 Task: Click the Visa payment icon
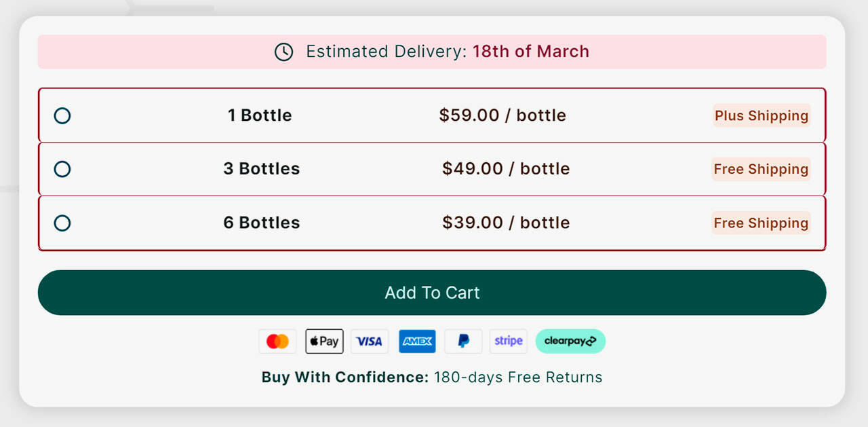[370, 341]
